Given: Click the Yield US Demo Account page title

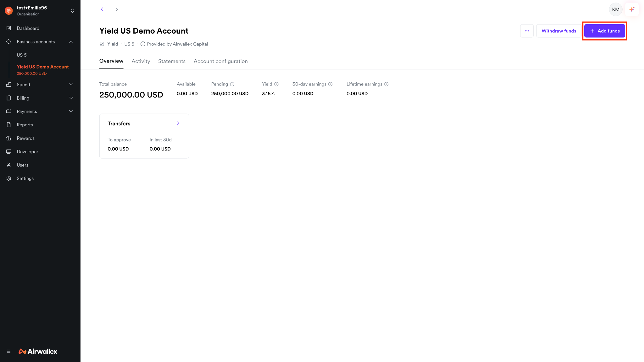Looking at the screenshot, I should point(144,31).
